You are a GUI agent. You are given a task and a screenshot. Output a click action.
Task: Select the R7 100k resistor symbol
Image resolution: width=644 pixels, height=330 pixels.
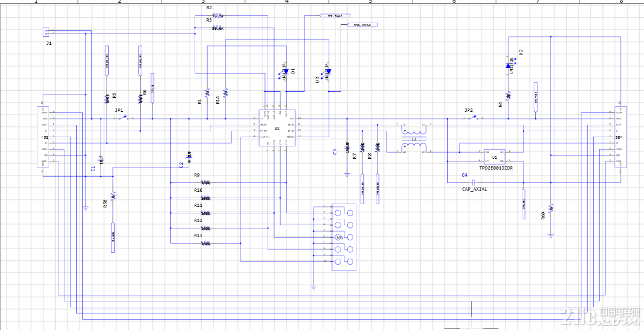click(x=362, y=146)
